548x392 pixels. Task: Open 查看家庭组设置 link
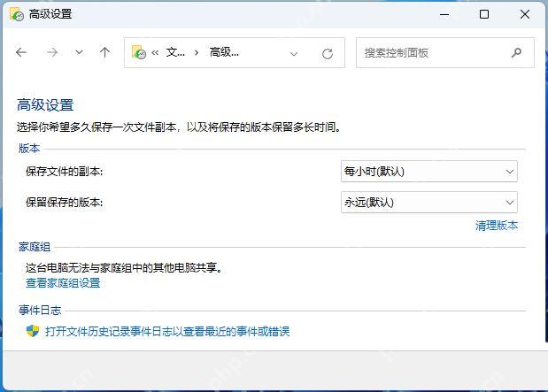[63, 282]
